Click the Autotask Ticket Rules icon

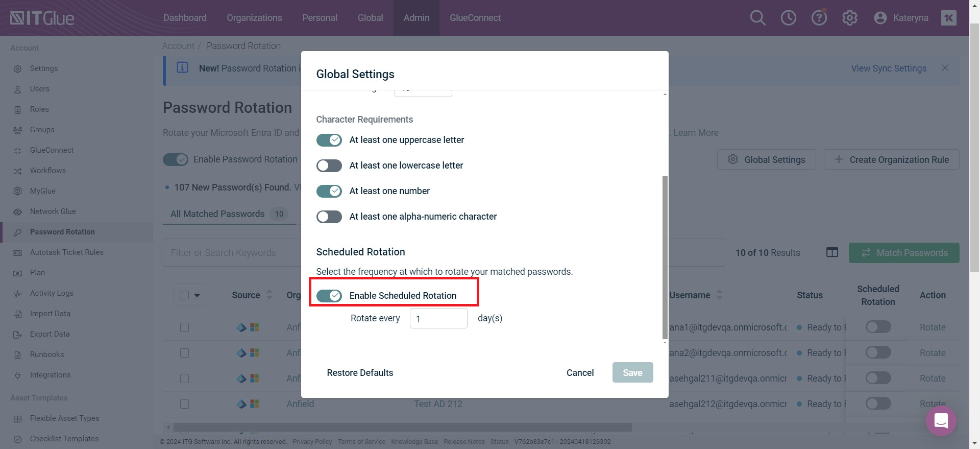click(x=18, y=252)
